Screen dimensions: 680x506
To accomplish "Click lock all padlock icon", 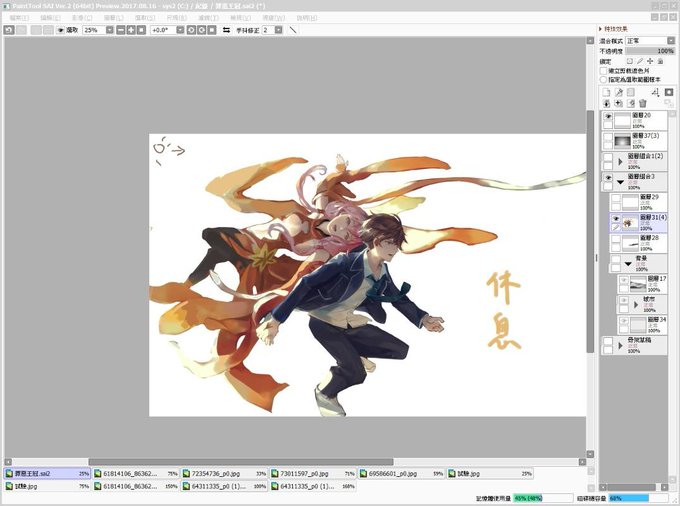I will pos(660,61).
